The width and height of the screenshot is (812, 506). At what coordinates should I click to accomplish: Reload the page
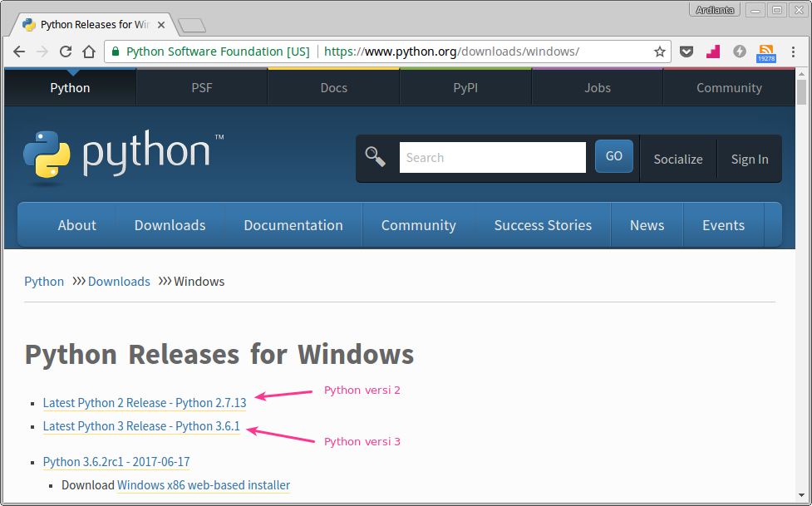(65, 51)
